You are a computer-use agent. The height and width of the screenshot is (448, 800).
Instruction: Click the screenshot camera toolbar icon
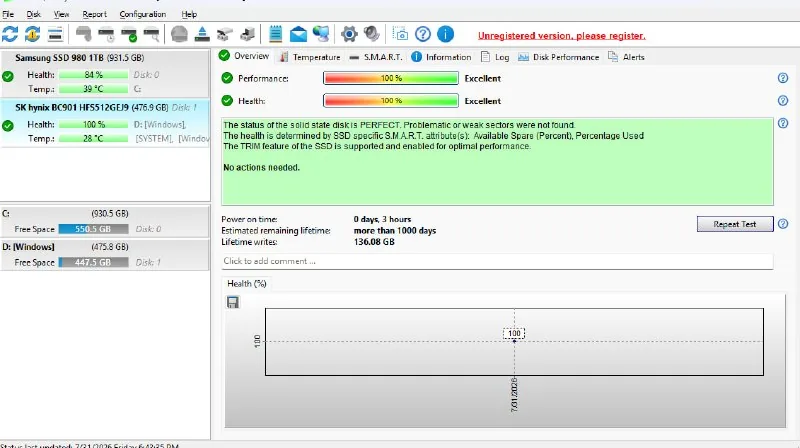pos(401,34)
